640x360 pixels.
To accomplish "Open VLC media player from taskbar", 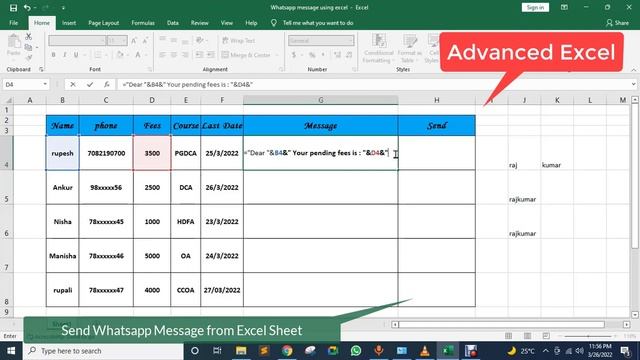I will (x=424, y=351).
